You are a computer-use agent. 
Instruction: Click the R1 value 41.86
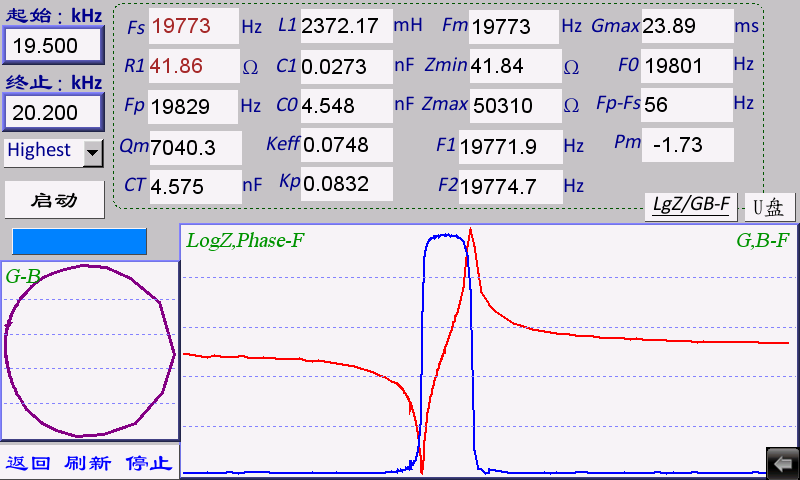pos(194,66)
